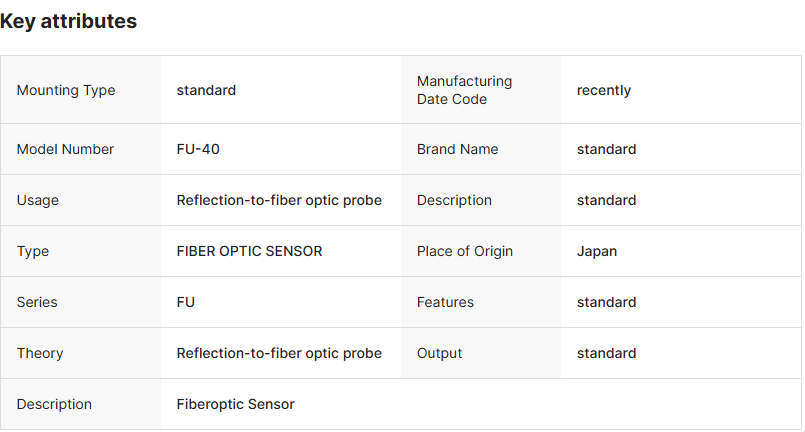This screenshot has width=805, height=432.
Task: Select the FU series value
Action: (x=186, y=302)
